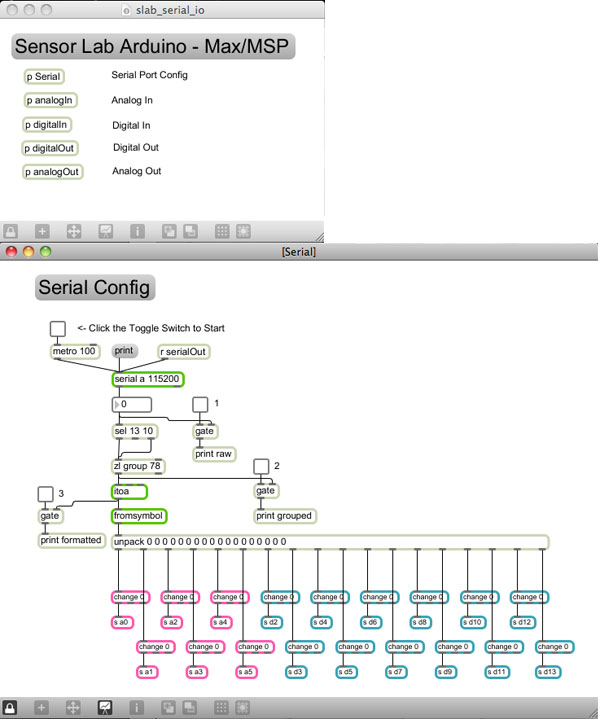Select the green serial a 115200 object
The image size is (600, 719).
point(148,380)
